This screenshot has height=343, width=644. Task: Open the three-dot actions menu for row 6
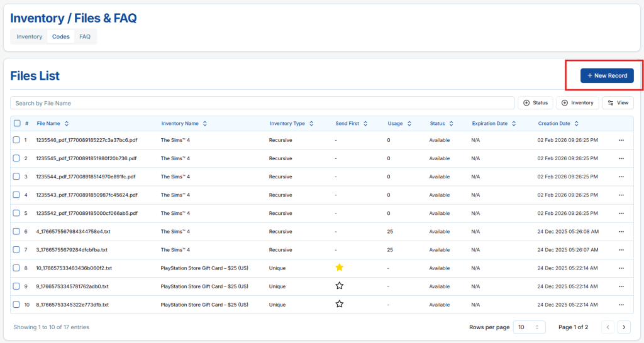tap(621, 231)
